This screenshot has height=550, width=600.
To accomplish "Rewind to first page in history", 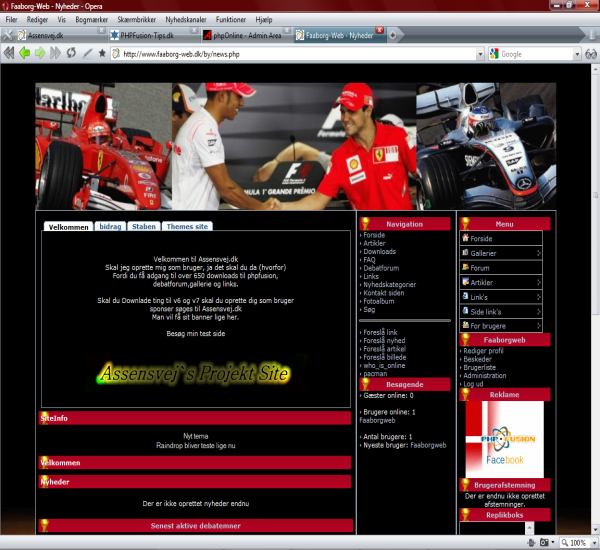I will tap(8, 53).
